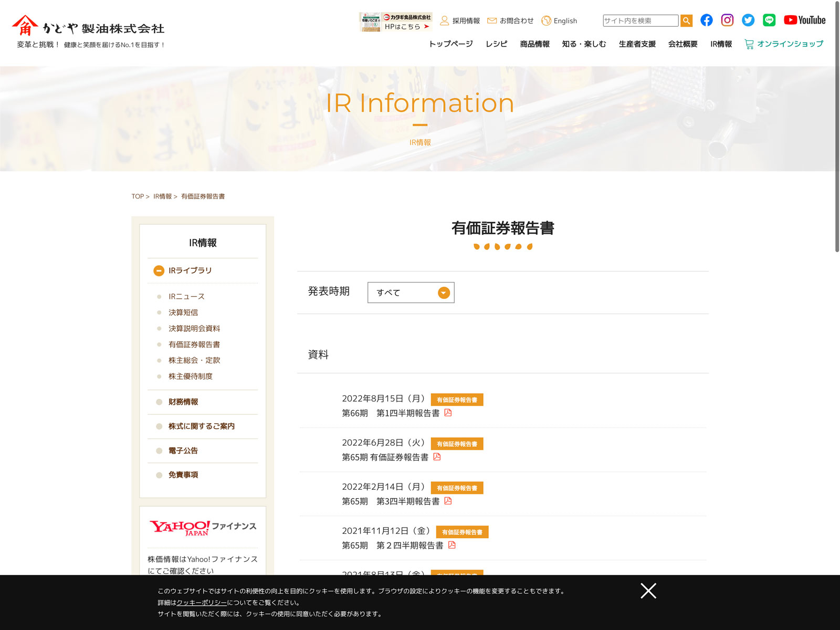This screenshot has height=630, width=840.
Task: Select 決算短信 in the sidebar list
Action: 183,312
